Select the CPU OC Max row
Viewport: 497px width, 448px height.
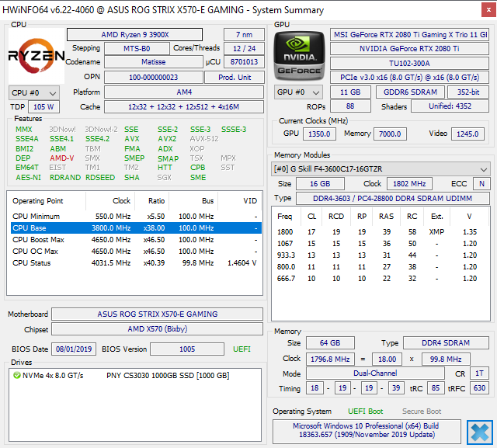pos(136,252)
